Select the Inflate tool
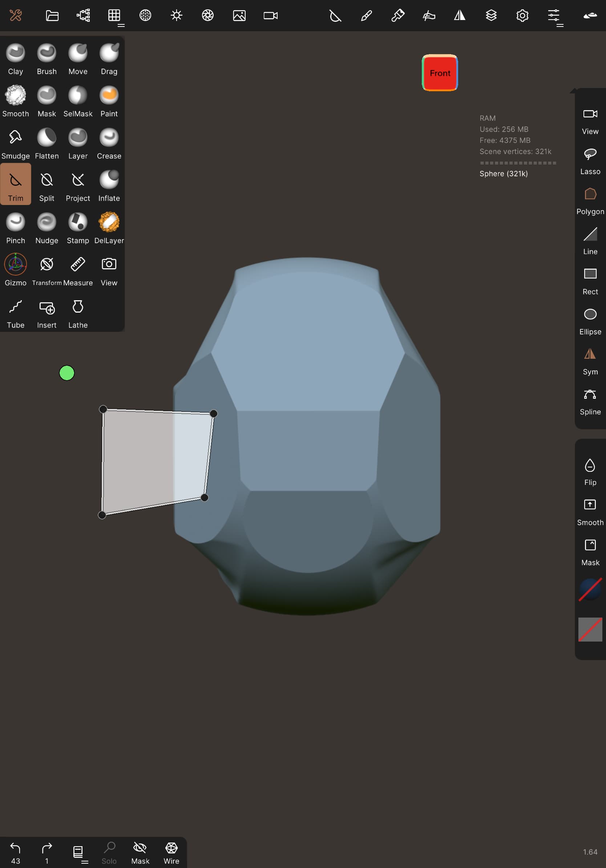Viewport: 606px width, 868px height. [109, 186]
